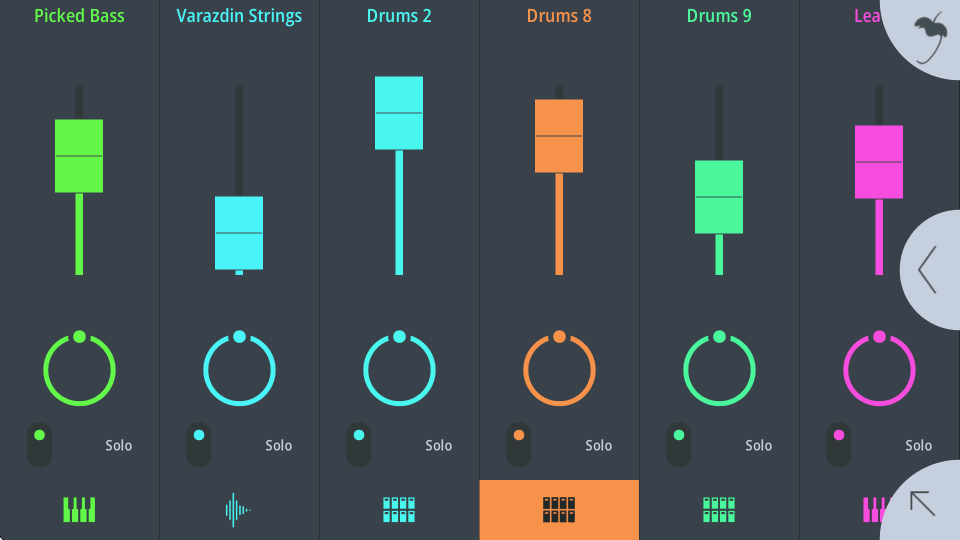Click the Drums 8 orange fader handle
Screen dimensions: 960x540
(x=559, y=136)
